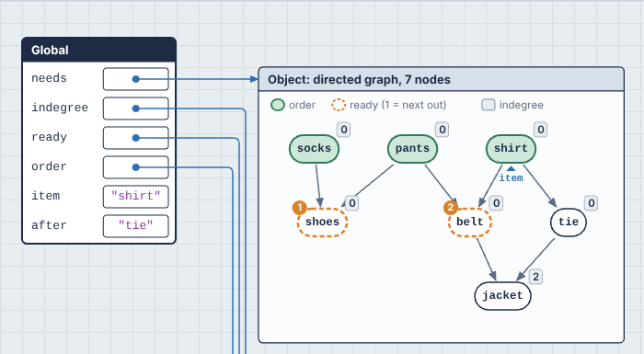
Task: Click indegree badge above pants
Action: point(442,130)
